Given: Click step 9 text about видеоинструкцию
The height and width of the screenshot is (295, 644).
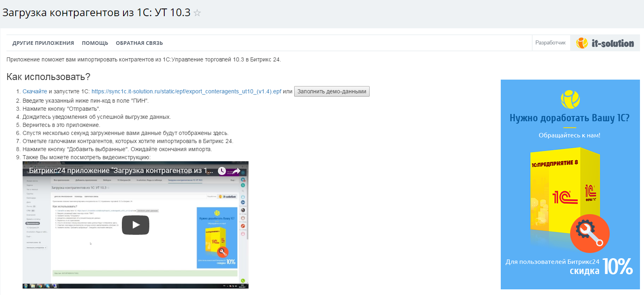Looking at the screenshot, I should 86,157.
